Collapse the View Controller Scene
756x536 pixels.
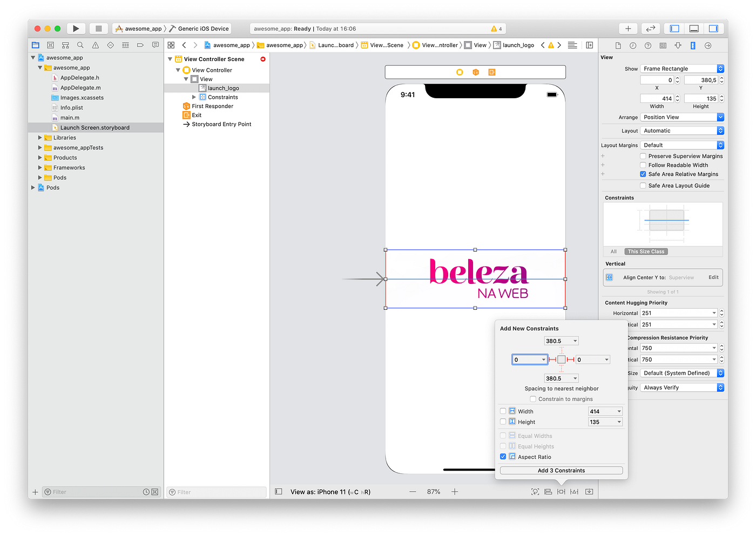(170, 59)
